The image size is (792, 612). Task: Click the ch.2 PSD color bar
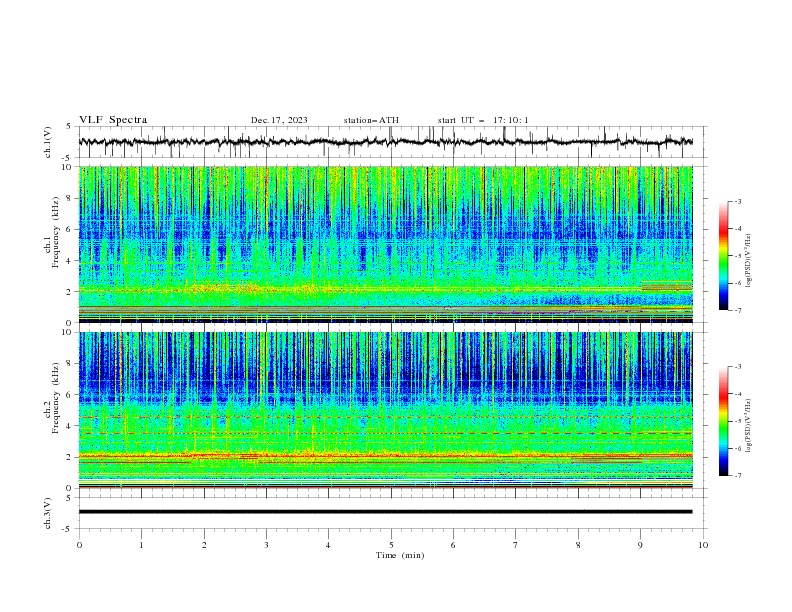point(724,421)
